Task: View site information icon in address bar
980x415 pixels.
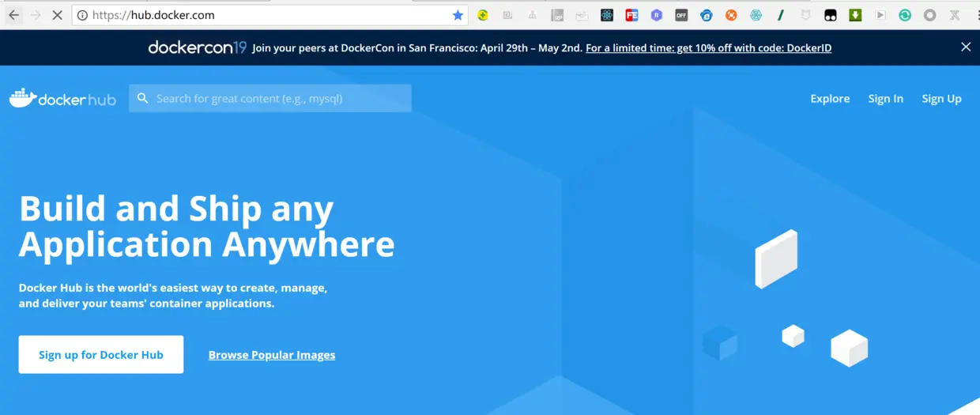Action: 82,15
